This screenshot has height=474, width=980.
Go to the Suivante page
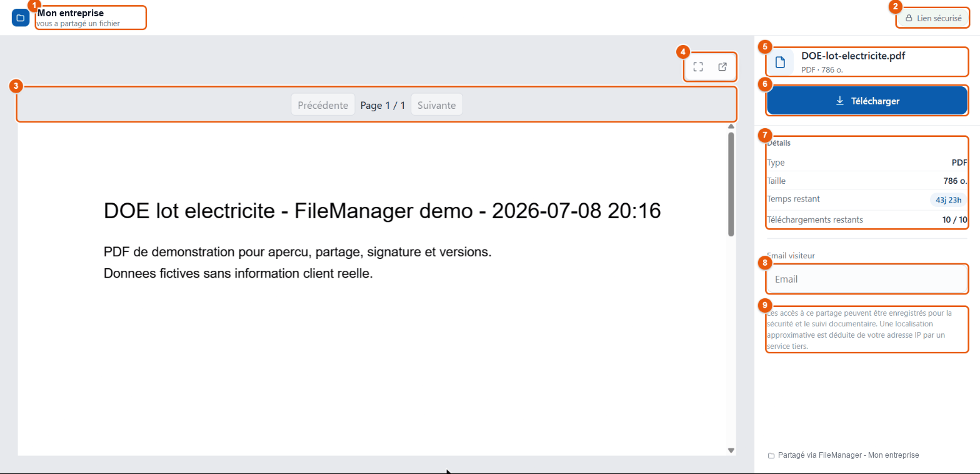coord(436,105)
